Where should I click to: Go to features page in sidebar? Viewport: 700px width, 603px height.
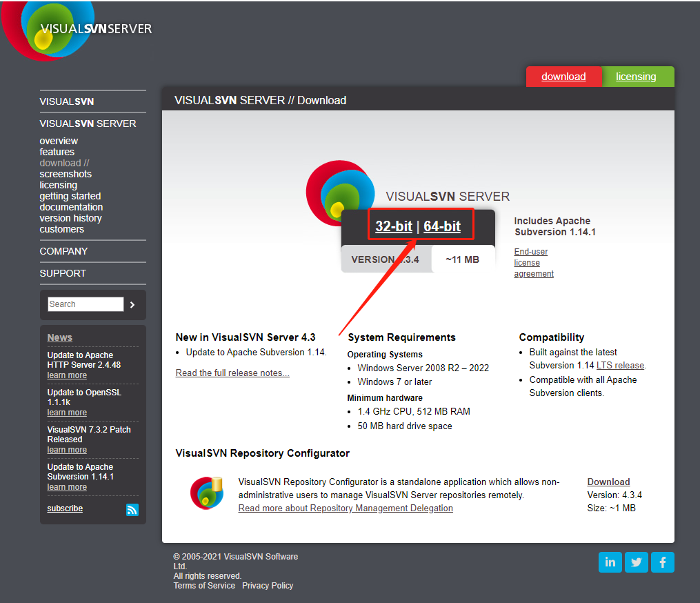57,152
